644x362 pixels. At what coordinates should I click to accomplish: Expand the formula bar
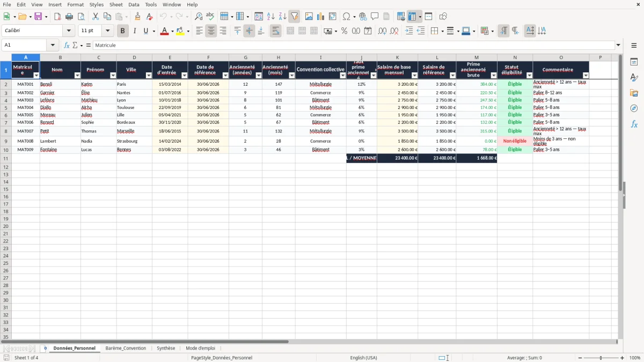pos(619,45)
